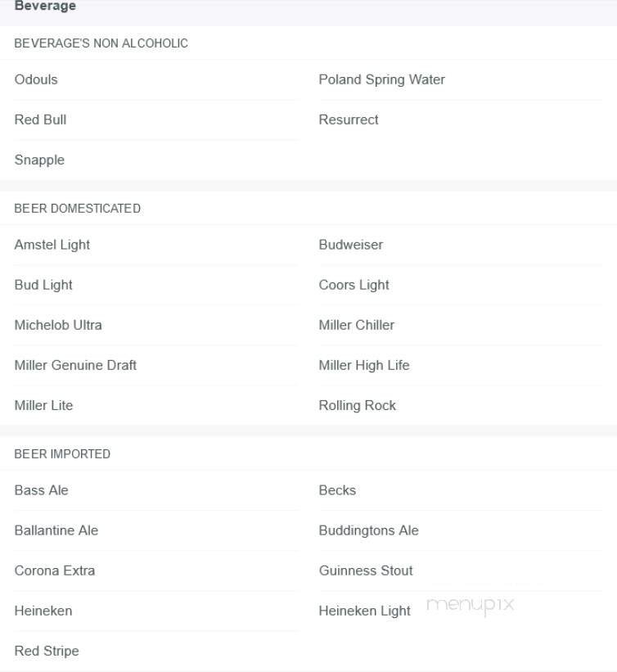Click on Budweiser
This screenshot has height=672, width=617.
coord(351,245)
